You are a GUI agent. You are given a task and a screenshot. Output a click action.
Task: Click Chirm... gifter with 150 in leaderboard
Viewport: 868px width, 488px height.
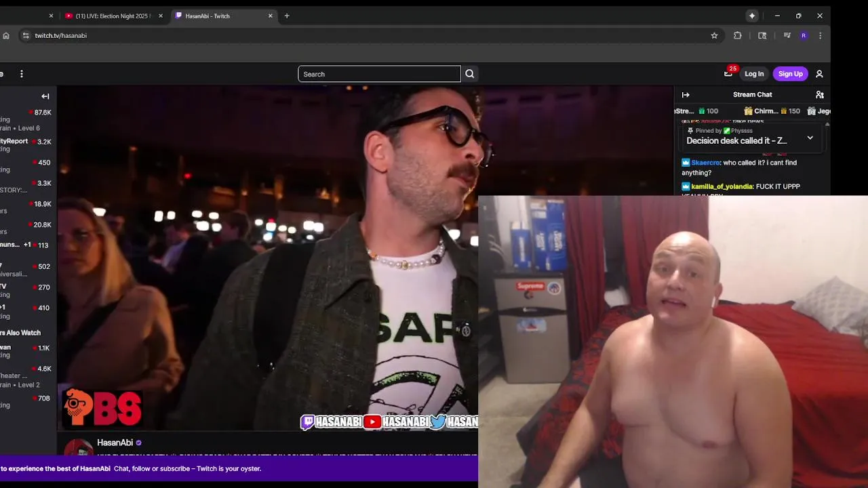pos(772,111)
